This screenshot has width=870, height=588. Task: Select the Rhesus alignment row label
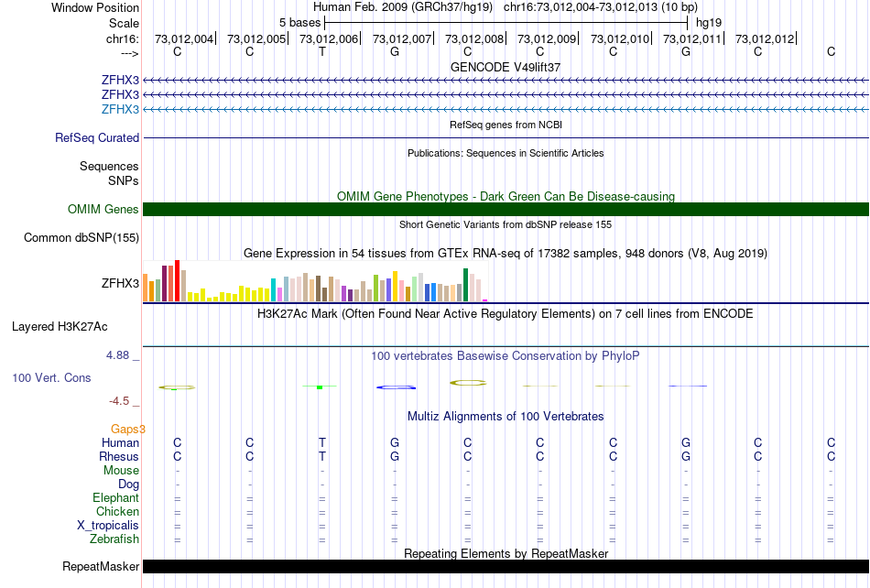pos(119,456)
